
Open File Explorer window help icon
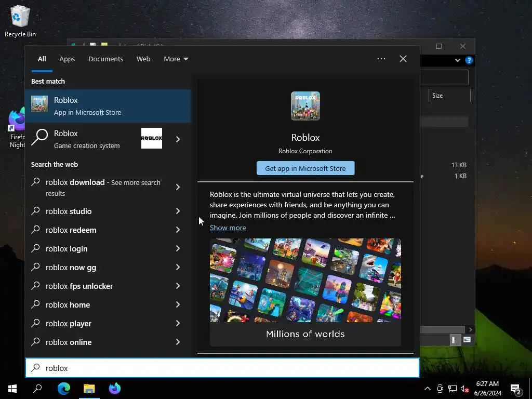pos(469,60)
